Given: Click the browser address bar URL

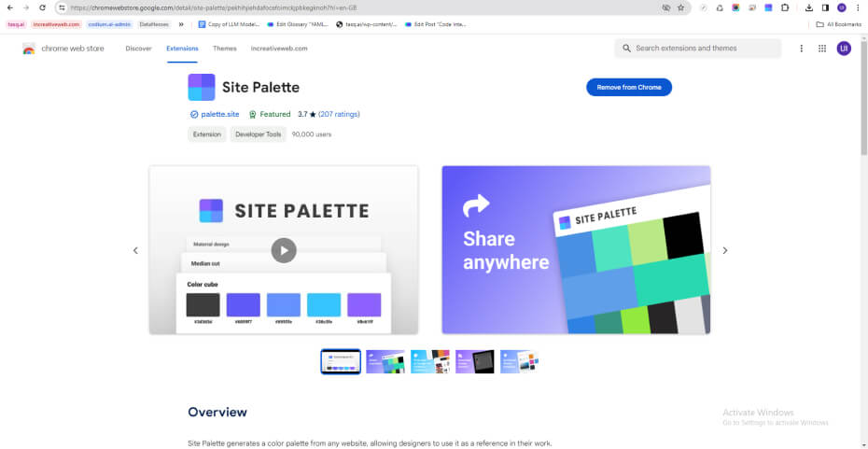Looking at the screenshot, I should pos(214,7).
